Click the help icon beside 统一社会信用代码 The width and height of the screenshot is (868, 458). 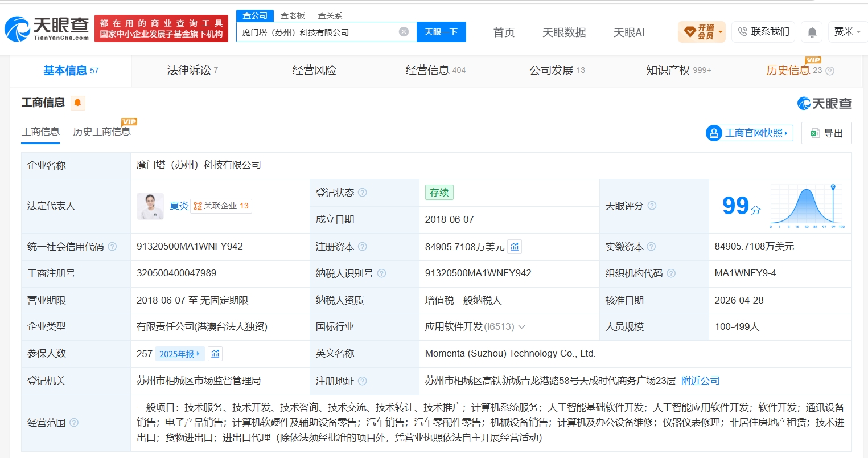[x=112, y=247]
